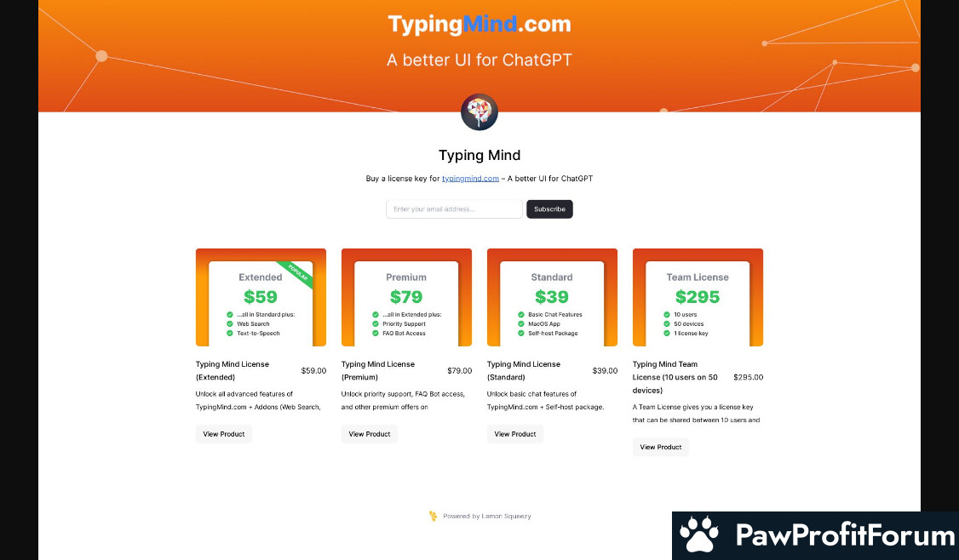View Product for Standard license
The height and width of the screenshot is (560, 959).
tap(515, 434)
